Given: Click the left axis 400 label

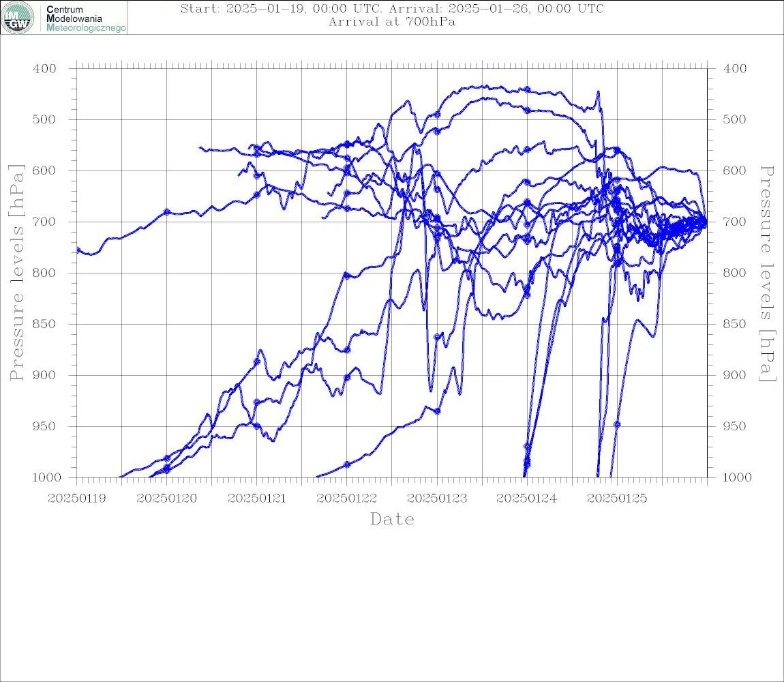Looking at the screenshot, I should (44, 69).
